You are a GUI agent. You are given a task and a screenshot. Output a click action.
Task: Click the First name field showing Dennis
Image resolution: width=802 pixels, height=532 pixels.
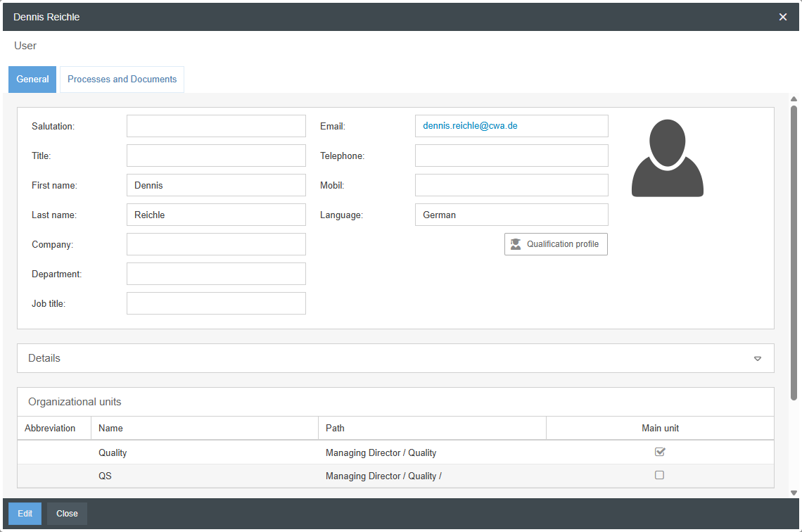(x=217, y=185)
